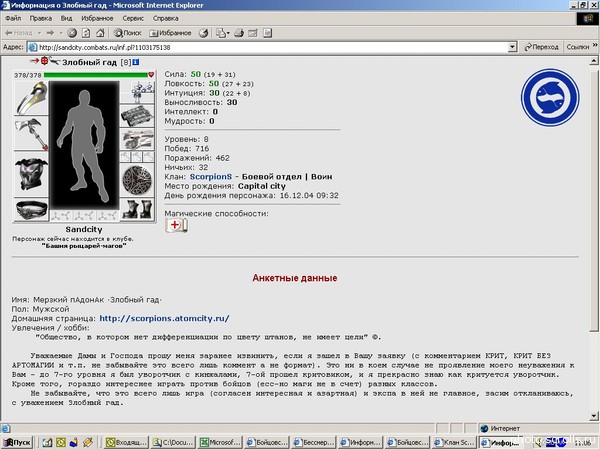Click the axe weapon equipment slot
Screen dimensions: 600x450
pos(32,134)
